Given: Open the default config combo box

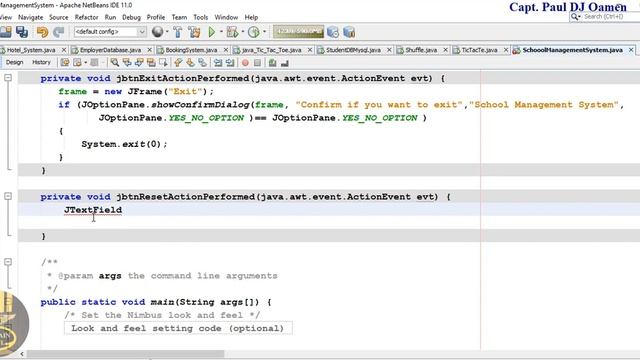Looking at the screenshot, I should pos(110,32).
